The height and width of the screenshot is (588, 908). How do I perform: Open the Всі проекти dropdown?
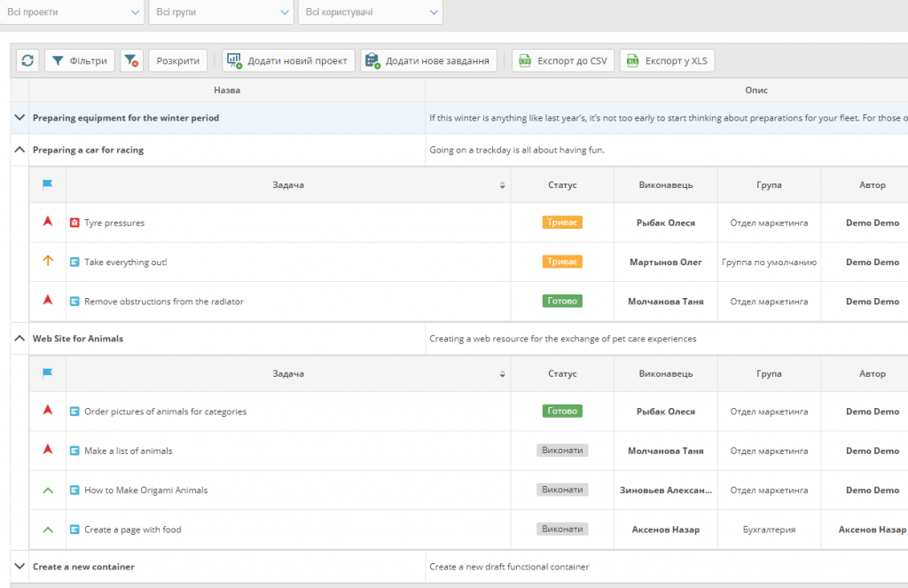pyautogui.click(x=73, y=12)
